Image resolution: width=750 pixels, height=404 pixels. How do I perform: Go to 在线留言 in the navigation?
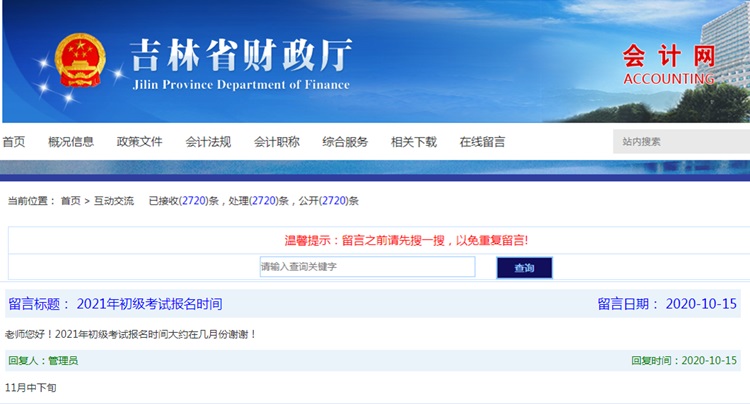482,142
